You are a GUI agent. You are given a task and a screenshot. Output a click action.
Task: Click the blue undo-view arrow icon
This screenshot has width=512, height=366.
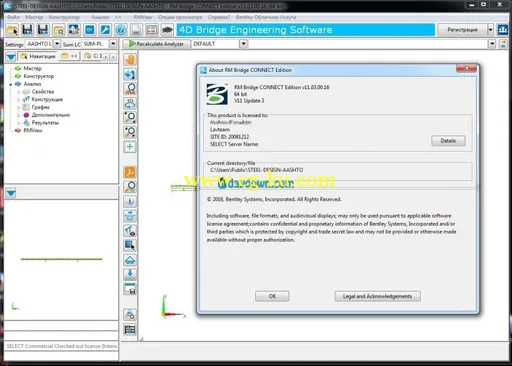[130, 74]
